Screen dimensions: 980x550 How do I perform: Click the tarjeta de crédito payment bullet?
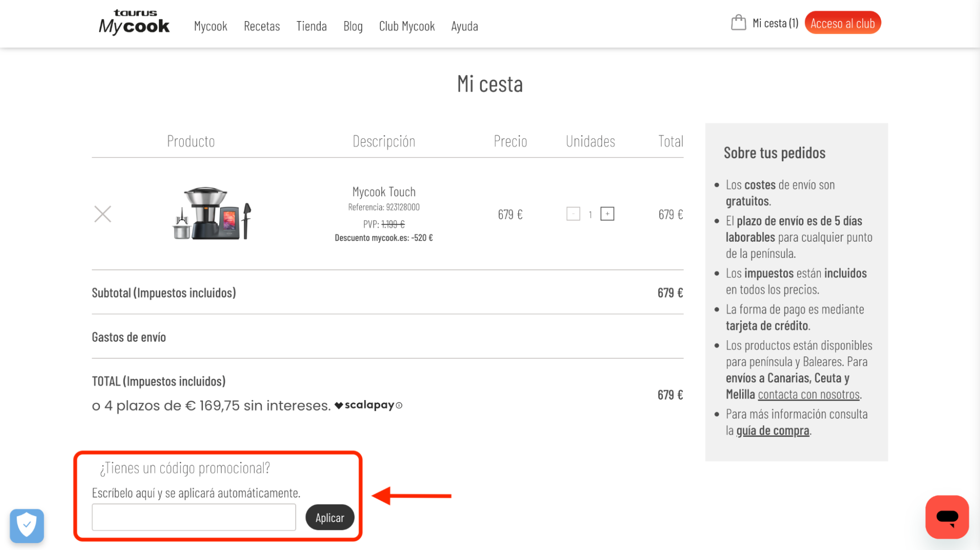coord(795,317)
